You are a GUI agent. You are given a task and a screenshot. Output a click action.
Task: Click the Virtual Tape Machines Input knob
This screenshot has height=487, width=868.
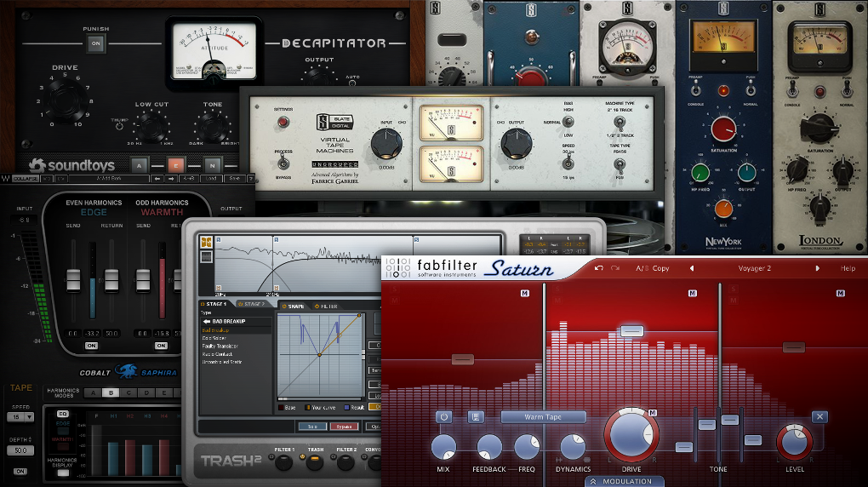pyautogui.click(x=385, y=144)
